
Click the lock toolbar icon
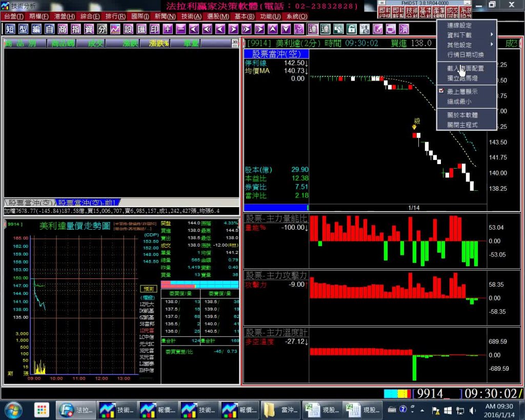(x=352, y=29)
